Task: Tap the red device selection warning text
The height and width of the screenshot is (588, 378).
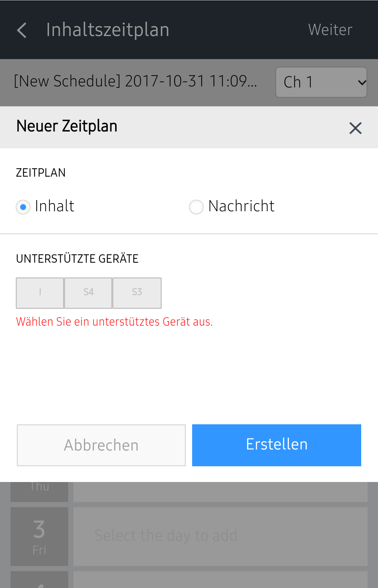Action: (x=114, y=321)
